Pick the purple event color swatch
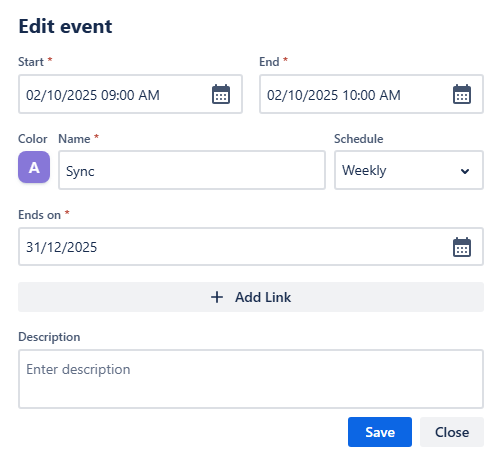500x450 pixels. 34,167
